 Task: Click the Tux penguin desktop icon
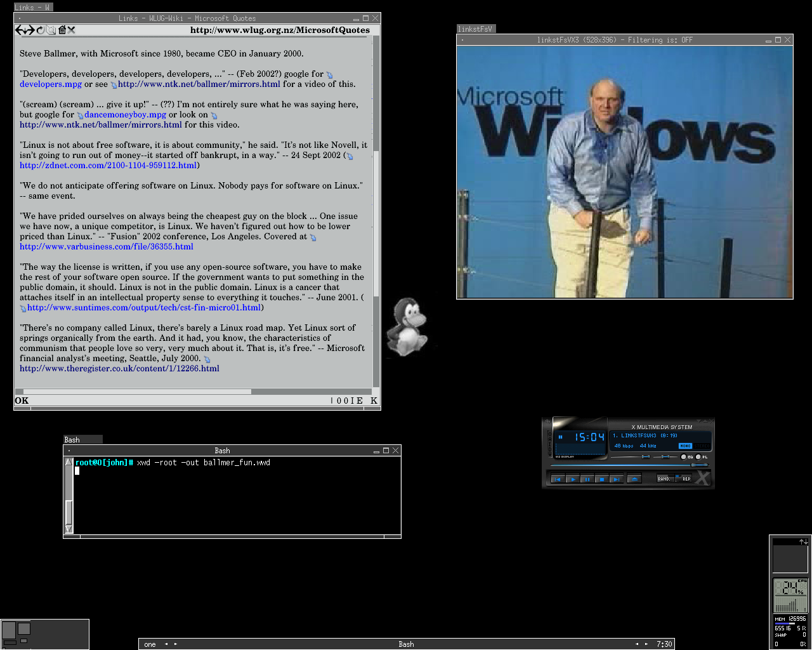pyautogui.click(x=408, y=327)
